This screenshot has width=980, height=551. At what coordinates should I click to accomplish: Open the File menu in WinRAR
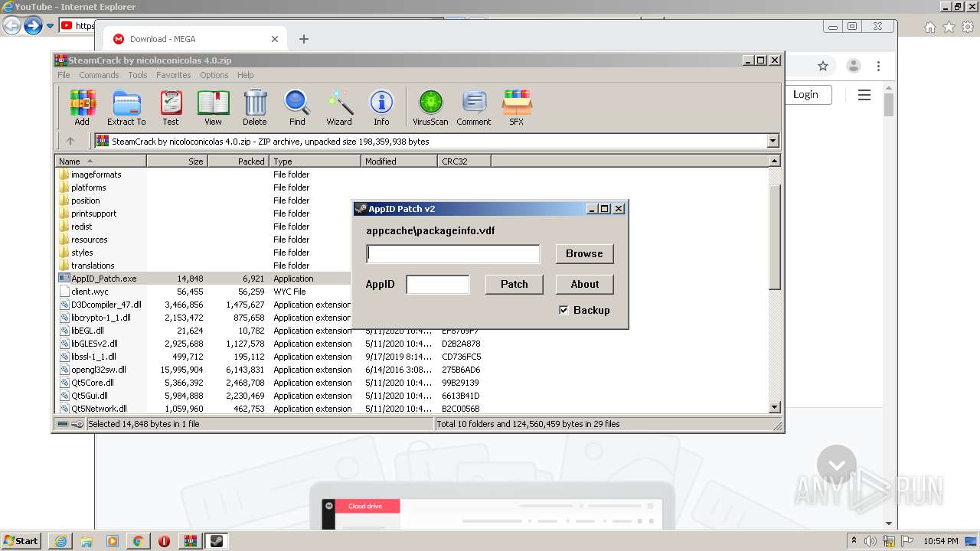(64, 75)
